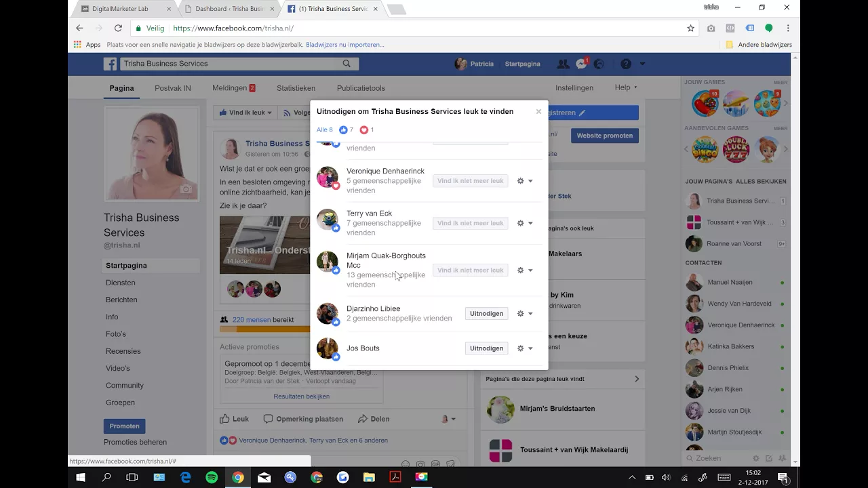Click Website promoten button
868x488 pixels.
[604, 136]
